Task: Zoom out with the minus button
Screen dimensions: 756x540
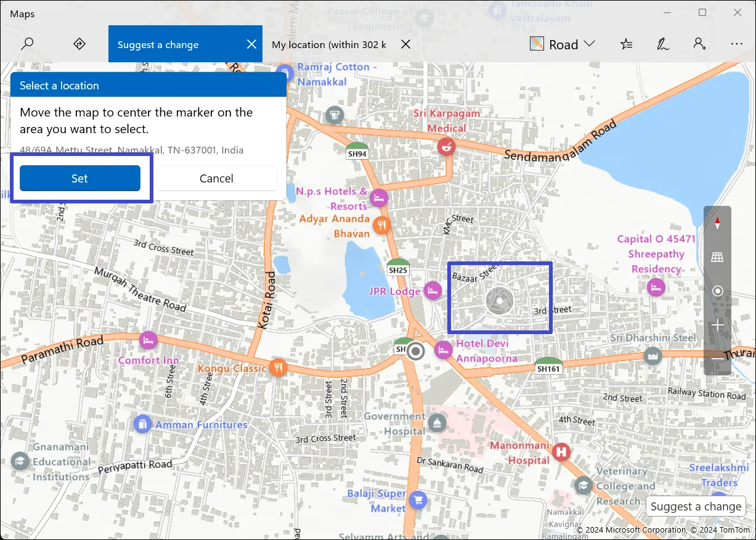Action: [717, 358]
